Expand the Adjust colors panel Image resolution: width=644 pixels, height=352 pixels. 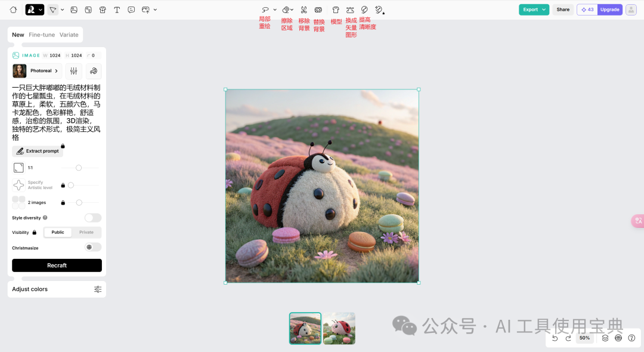pyautogui.click(x=57, y=289)
